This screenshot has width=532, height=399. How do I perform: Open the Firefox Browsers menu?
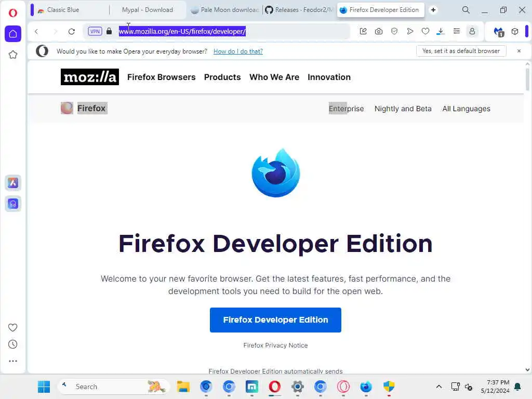(x=161, y=77)
